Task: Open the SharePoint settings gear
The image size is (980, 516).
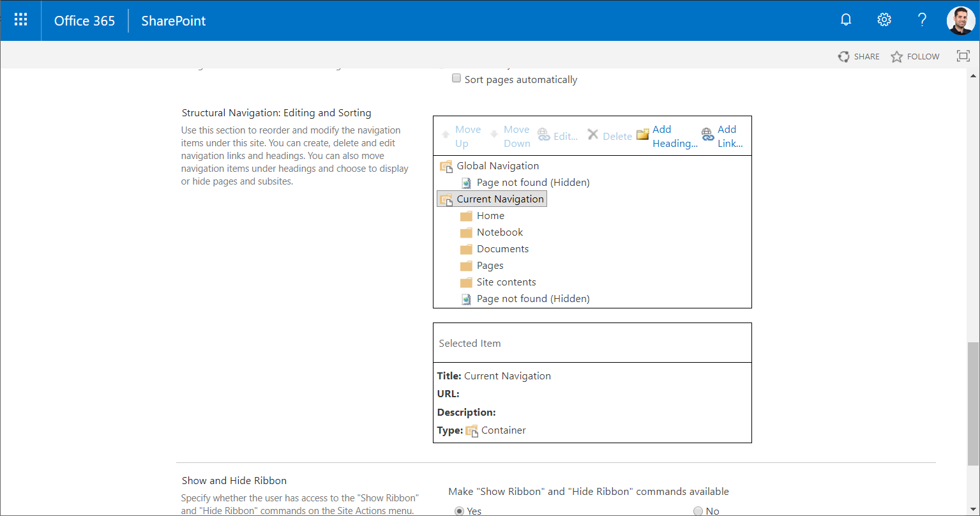Action: [884, 20]
